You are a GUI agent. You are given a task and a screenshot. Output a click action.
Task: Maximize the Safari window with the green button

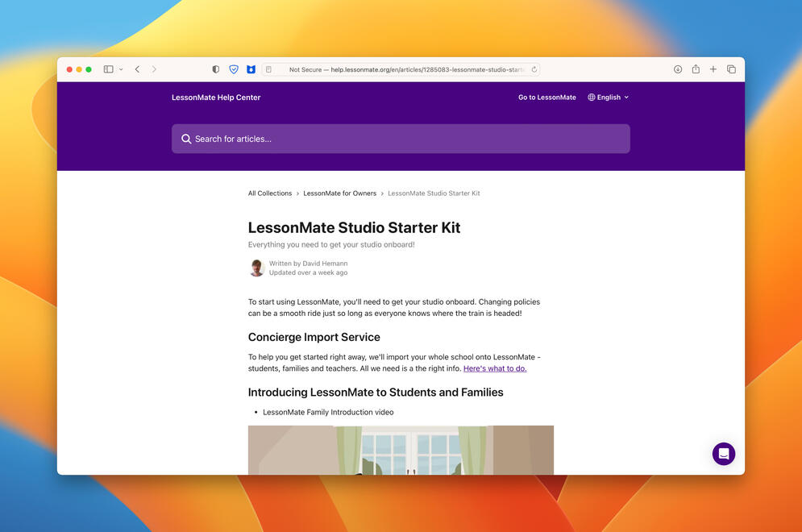[89, 69]
